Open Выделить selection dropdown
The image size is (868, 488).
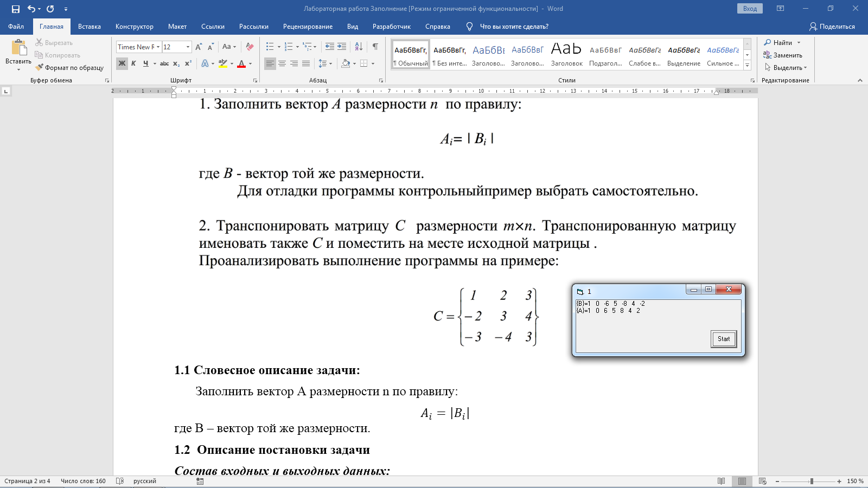786,68
